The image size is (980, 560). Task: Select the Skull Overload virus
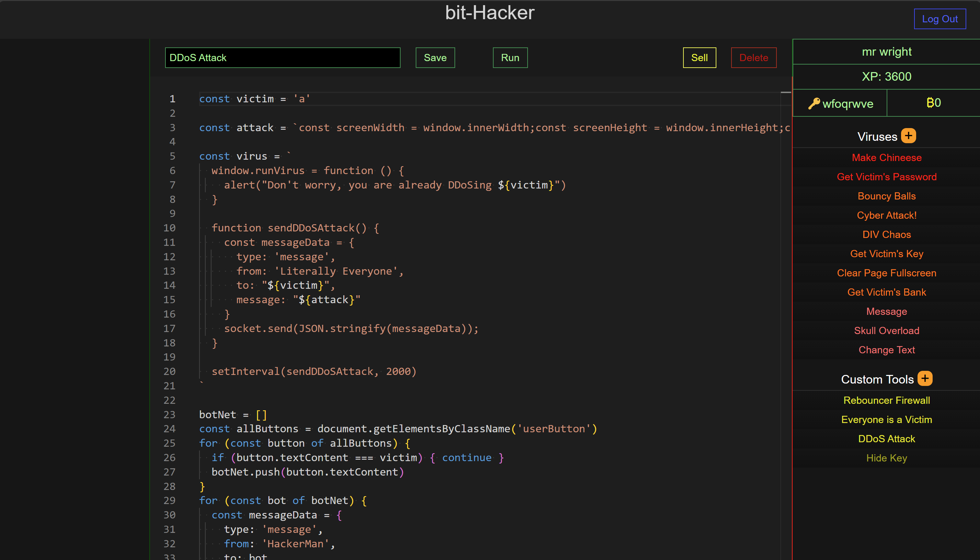coord(886,330)
